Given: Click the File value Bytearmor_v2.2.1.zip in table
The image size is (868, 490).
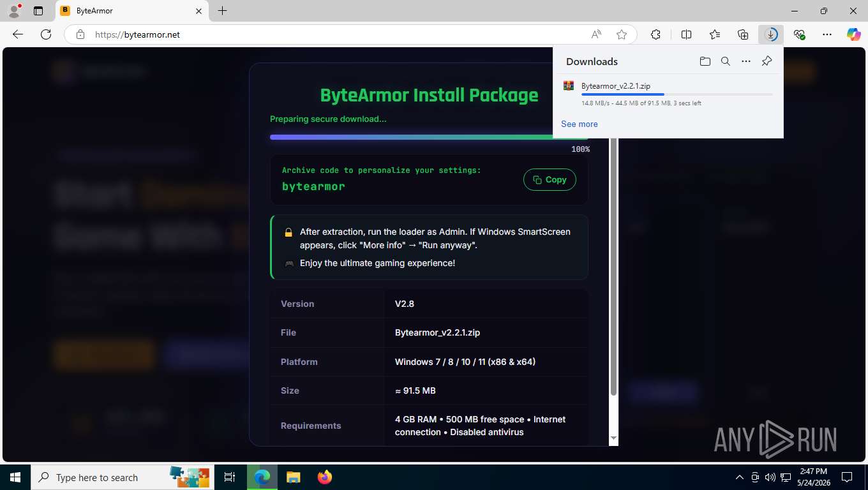Looking at the screenshot, I should tap(437, 332).
